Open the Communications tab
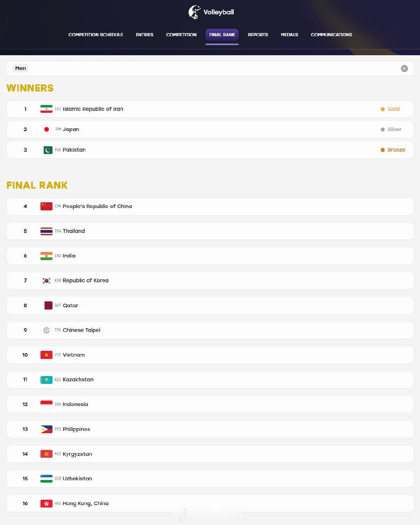The width and height of the screenshot is (420, 525). 331,35
